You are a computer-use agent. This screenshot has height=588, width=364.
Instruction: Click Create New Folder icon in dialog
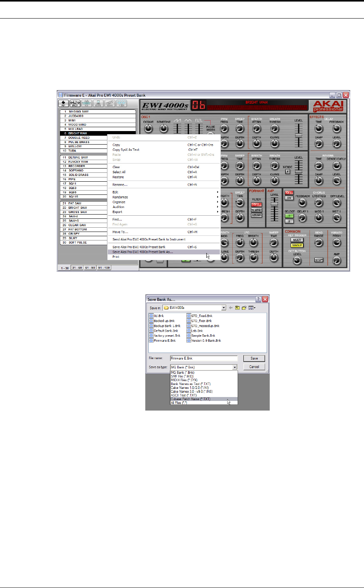click(x=244, y=308)
